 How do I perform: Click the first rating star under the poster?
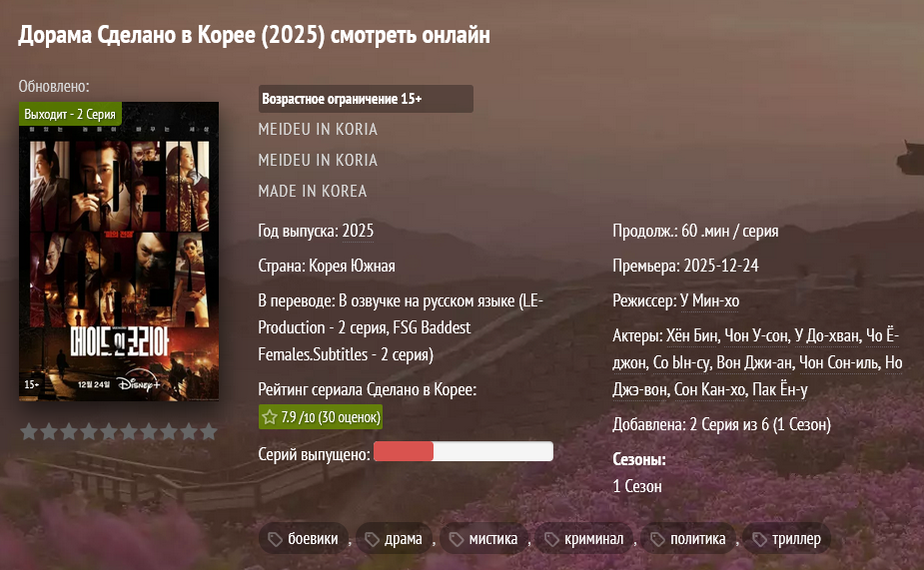click(29, 431)
